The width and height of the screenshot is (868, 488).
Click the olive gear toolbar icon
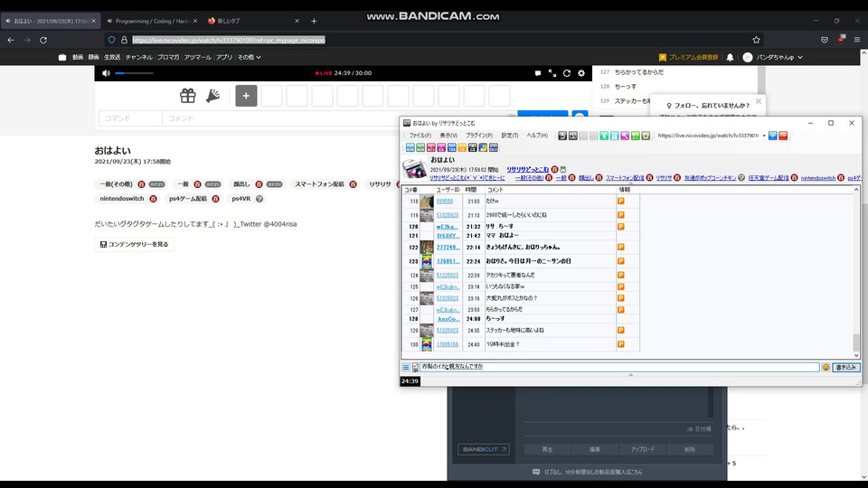coord(646,136)
